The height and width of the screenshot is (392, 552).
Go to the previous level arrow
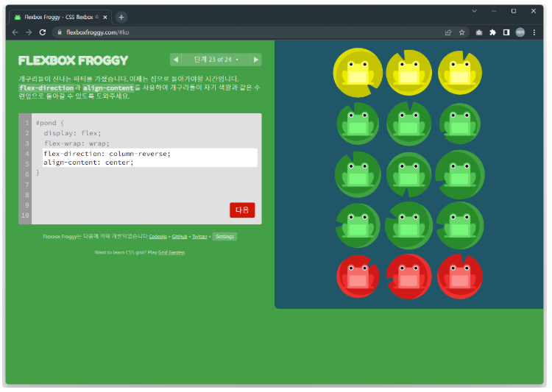click(x=176, y=60)
